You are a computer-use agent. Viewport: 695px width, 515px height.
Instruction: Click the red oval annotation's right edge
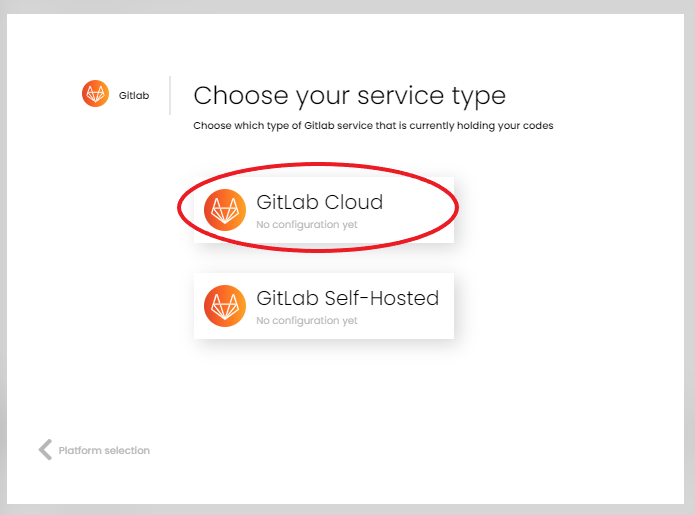[458, 205]
